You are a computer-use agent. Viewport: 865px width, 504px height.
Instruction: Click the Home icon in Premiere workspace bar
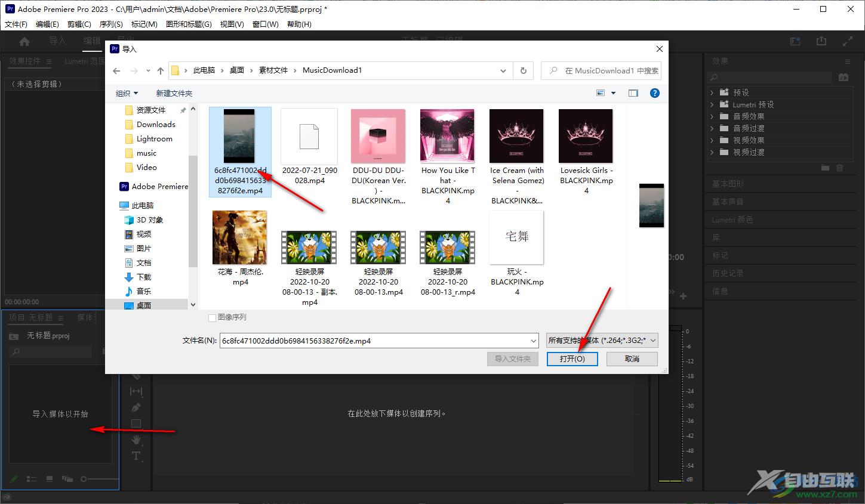(x=24, y=41)
